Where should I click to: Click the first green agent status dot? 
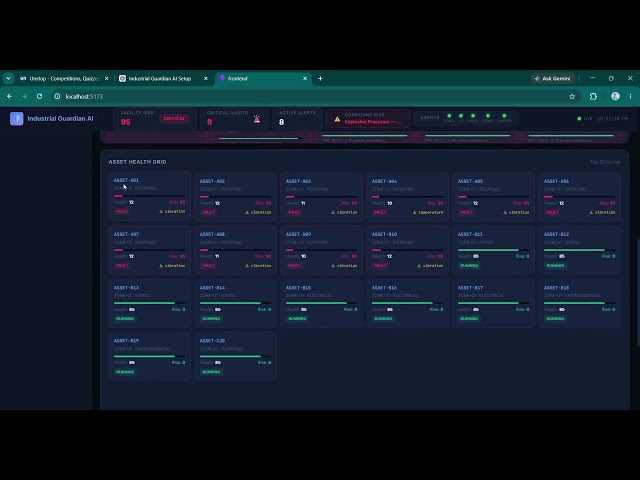[449, 116]
